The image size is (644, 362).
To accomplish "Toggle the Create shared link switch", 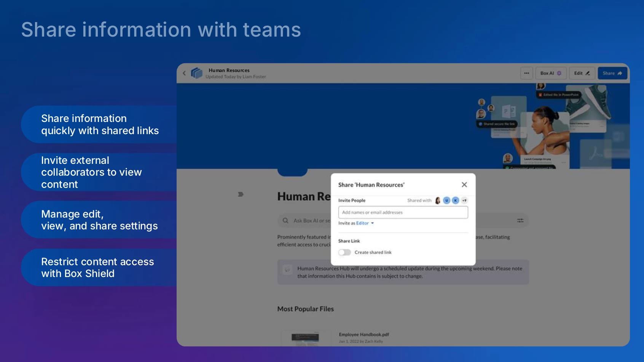I will click(x=344, y=252).
